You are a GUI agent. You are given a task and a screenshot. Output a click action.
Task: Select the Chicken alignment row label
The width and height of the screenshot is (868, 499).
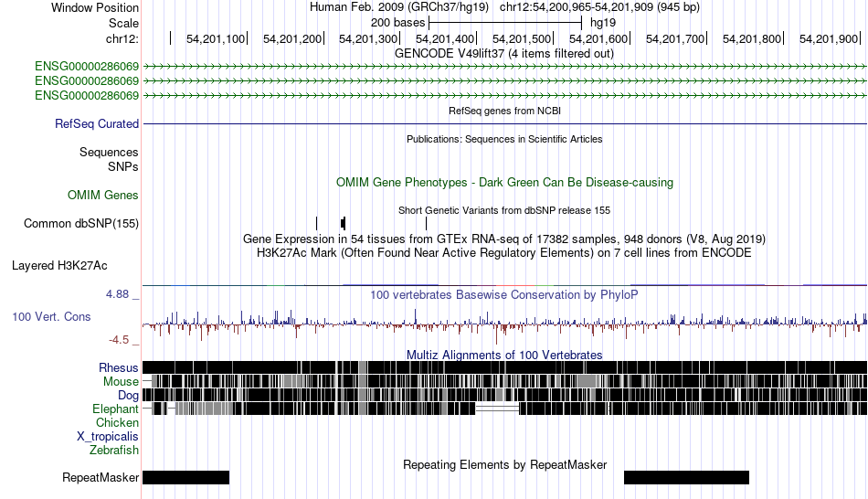tap(117, 423)
